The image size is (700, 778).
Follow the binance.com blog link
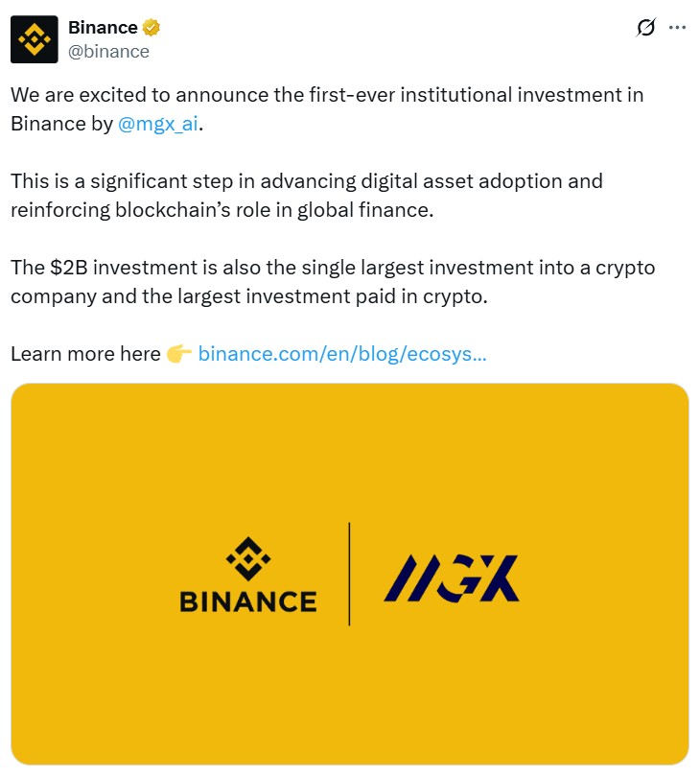tap(342, 354)
